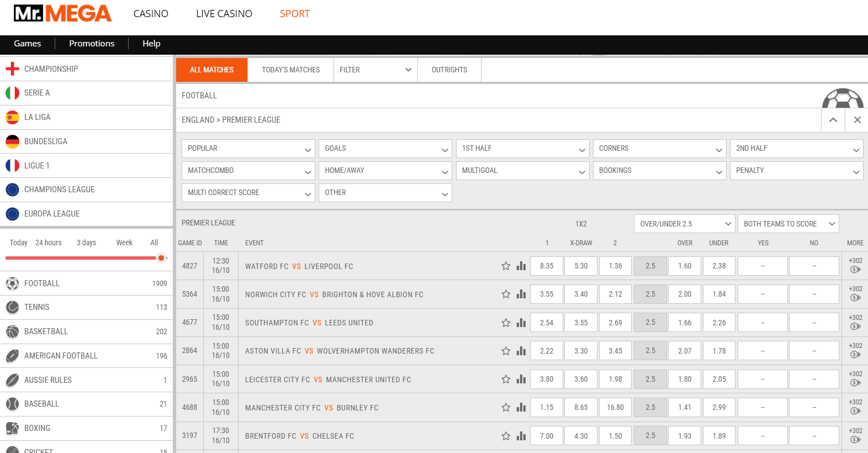Favorite the Watford FC vs Liverpool FC match star
Image resolution: width=868 pixels, height=453 pixels.
(x=506, y=266)
